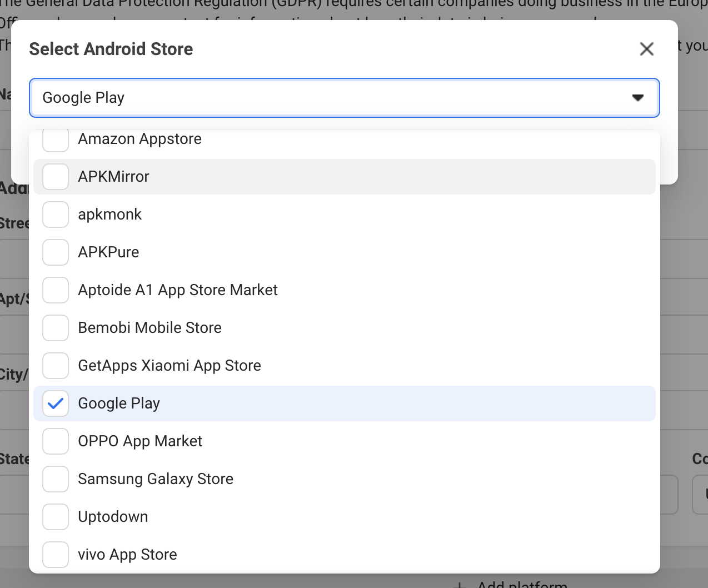Tick the Bemobi Mobile Store checkbox
Image resolution: width=708 pixels, height=588 pixels.
[x=56, y=328]
